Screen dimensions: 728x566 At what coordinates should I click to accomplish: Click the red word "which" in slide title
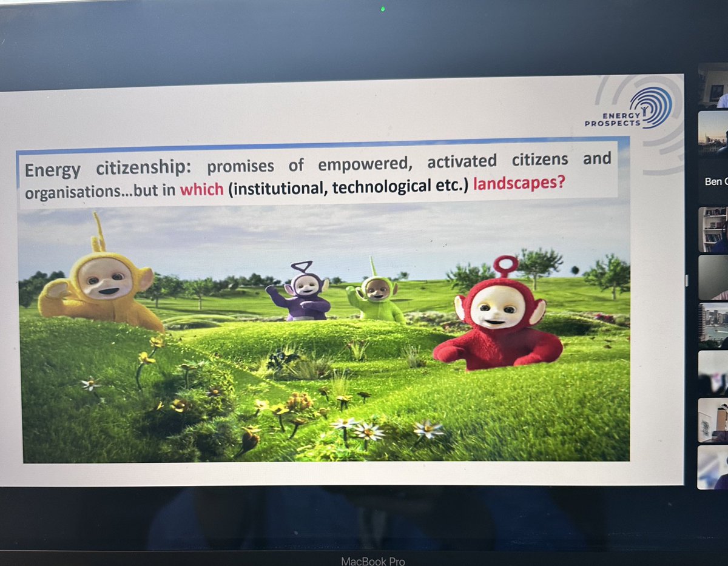(202, 189)
